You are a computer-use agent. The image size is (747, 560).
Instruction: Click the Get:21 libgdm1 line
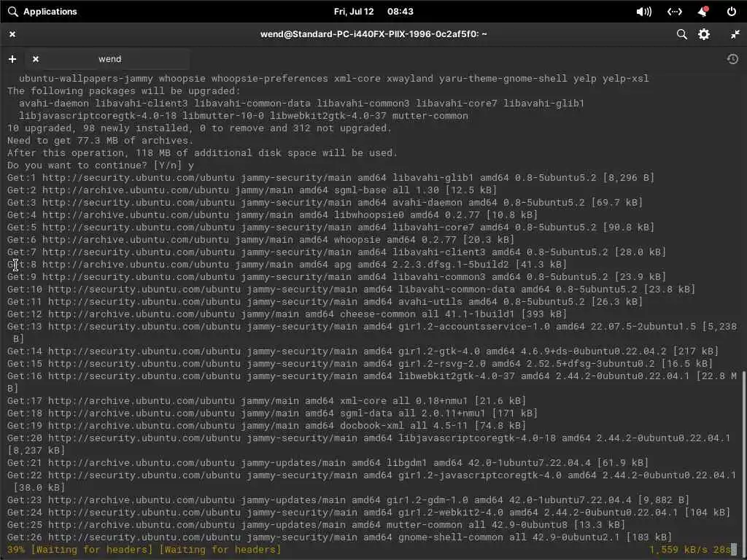coord(328,462)
